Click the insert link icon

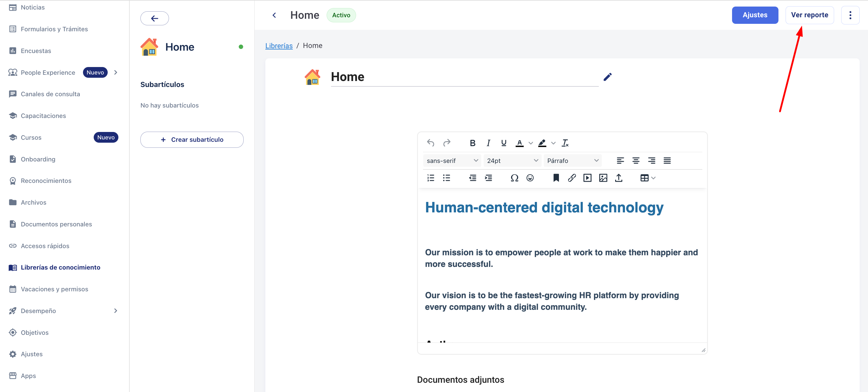click(571, 178)
